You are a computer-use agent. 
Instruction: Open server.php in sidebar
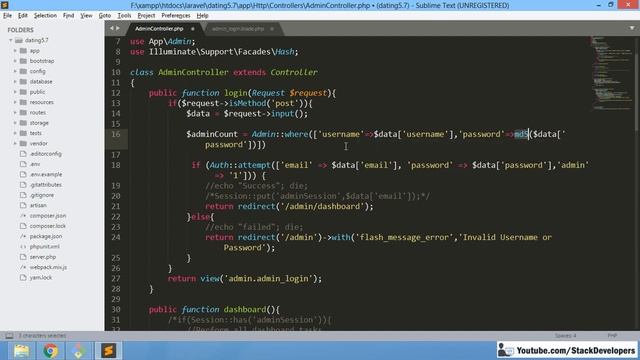pos(42,257)
